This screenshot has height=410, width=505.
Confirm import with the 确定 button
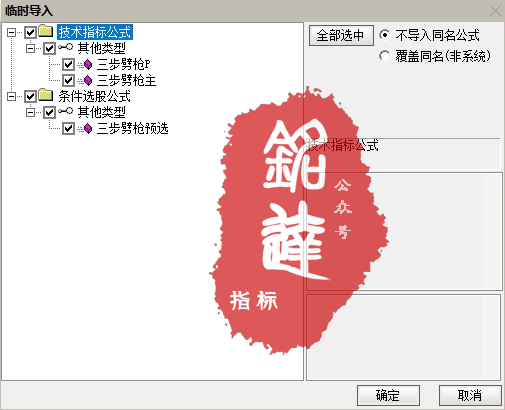point(388,396)
